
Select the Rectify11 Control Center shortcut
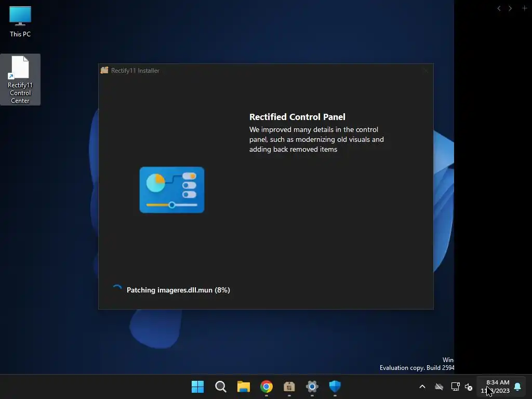coord(20,79)
